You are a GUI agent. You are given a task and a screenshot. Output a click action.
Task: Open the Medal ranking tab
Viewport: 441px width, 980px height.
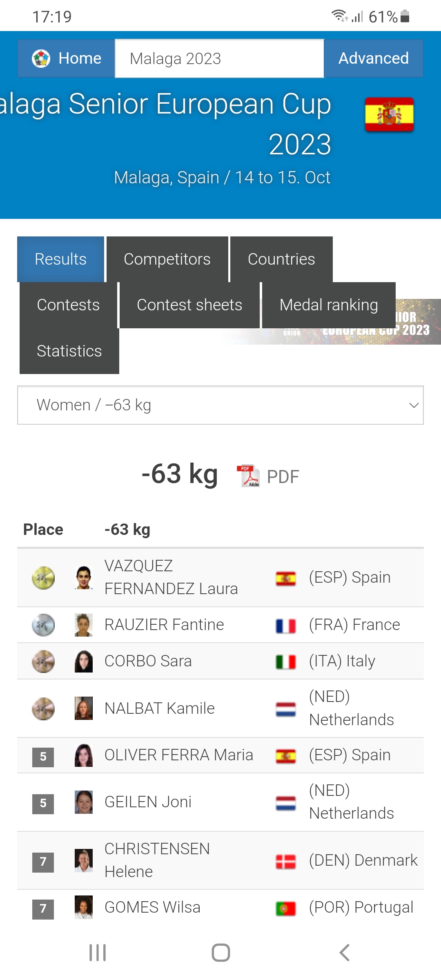coord(329,305)
